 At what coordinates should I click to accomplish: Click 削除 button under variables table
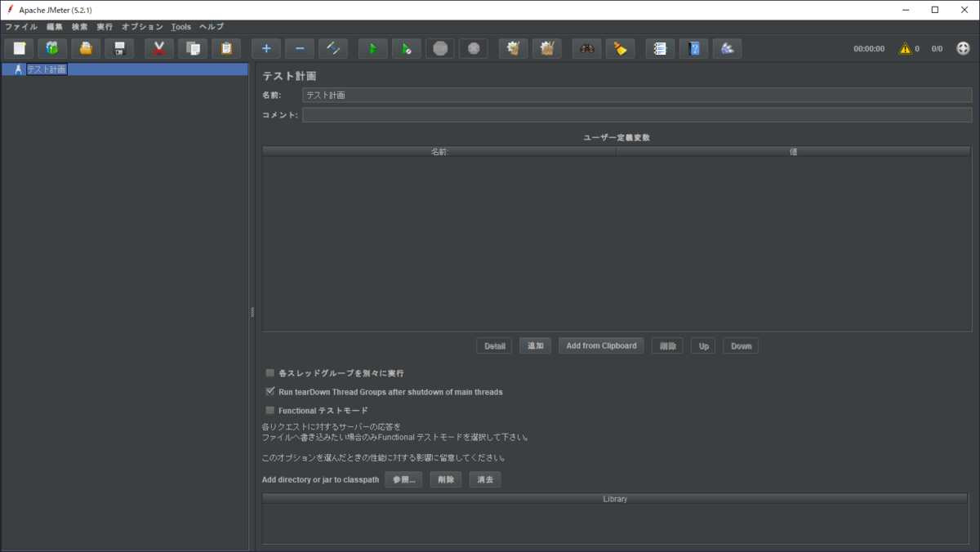[667, 346]
